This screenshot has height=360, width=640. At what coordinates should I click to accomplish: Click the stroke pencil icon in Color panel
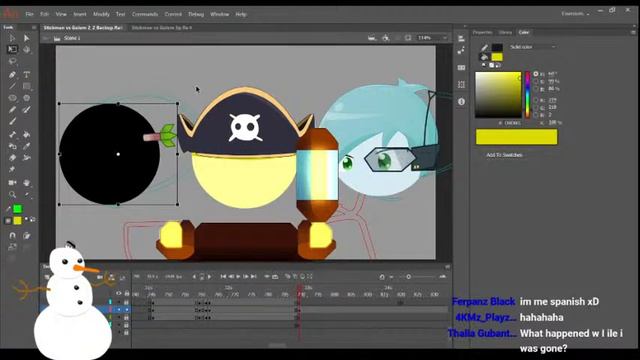(x=484, y=48)
